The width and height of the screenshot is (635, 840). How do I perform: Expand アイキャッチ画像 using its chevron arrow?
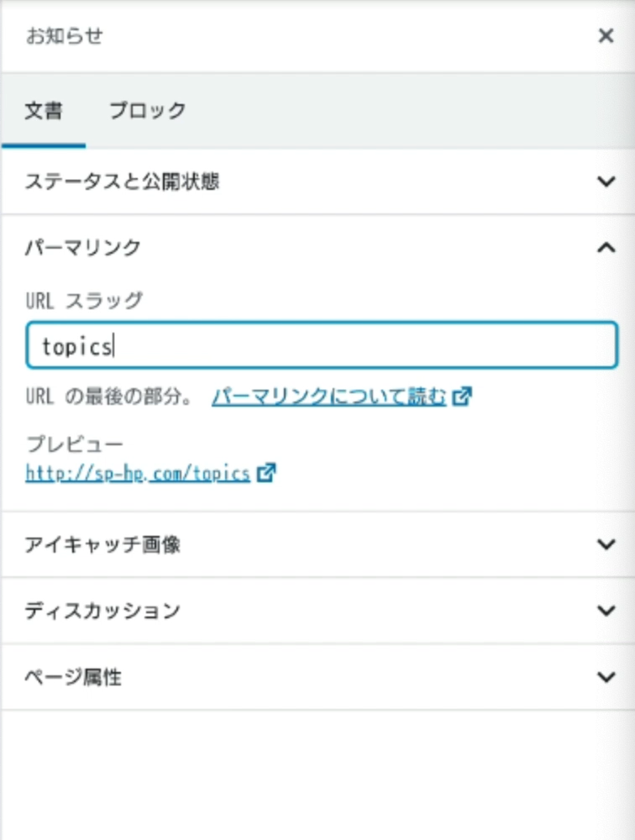[606, 544]
